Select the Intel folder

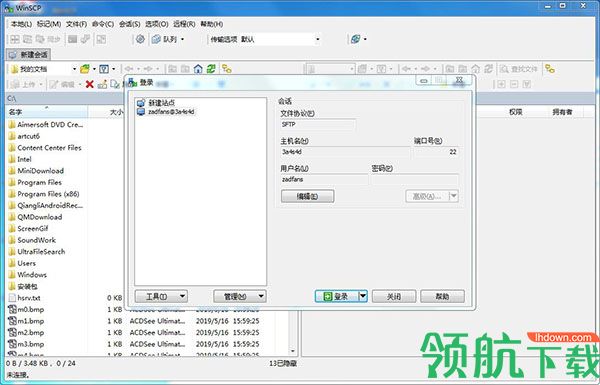(20, 159)
